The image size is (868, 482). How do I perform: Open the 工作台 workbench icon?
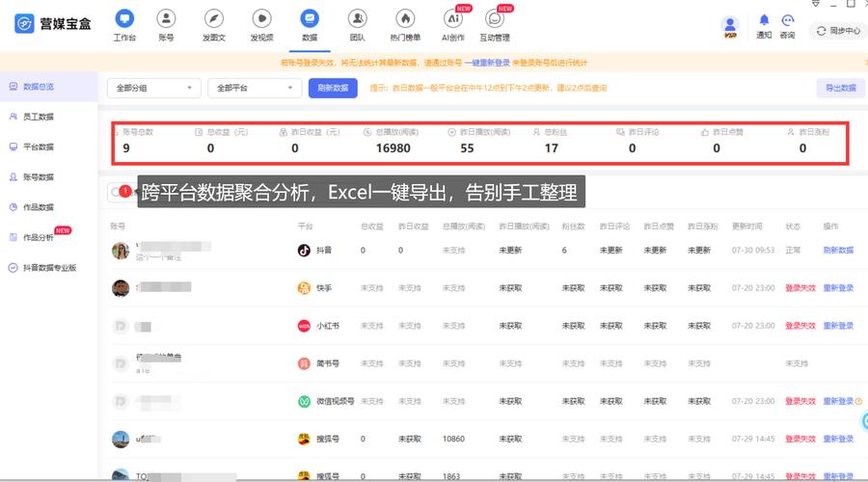(124, 18)
